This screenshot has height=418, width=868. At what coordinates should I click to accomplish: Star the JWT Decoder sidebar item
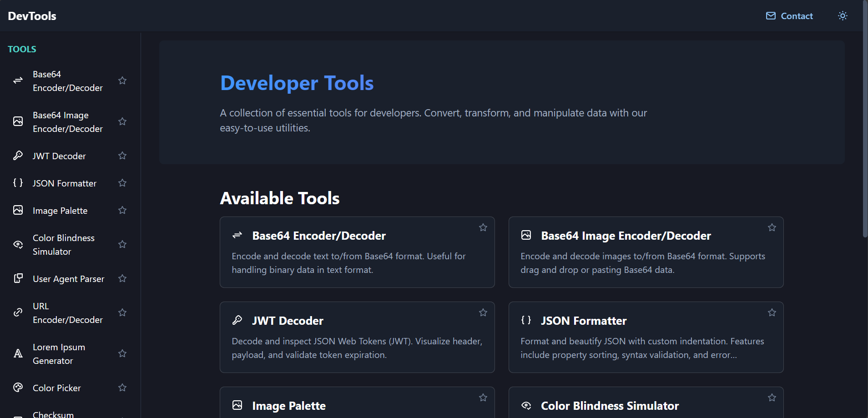coord(122,156)
